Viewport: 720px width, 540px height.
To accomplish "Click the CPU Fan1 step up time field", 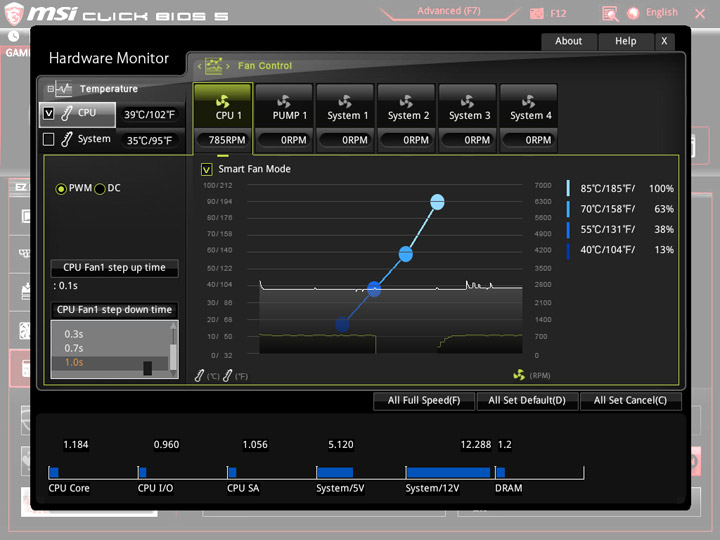I will [114, 268].
